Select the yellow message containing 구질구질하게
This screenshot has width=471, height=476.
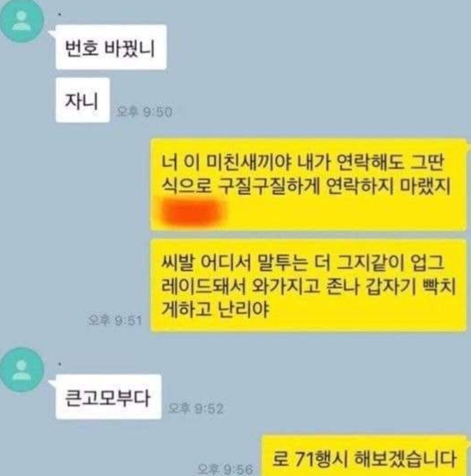[x=308, y=185]
